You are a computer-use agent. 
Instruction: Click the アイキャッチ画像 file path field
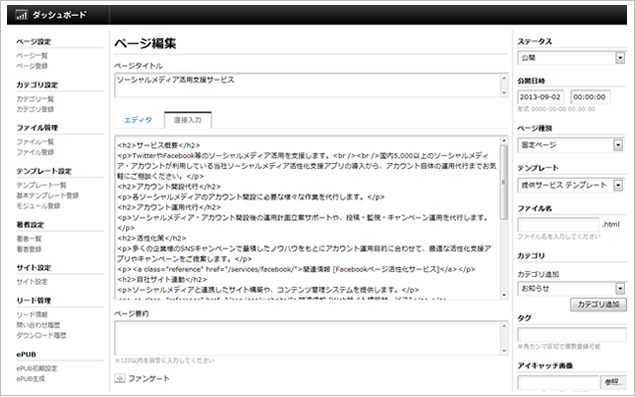(558, 382)
